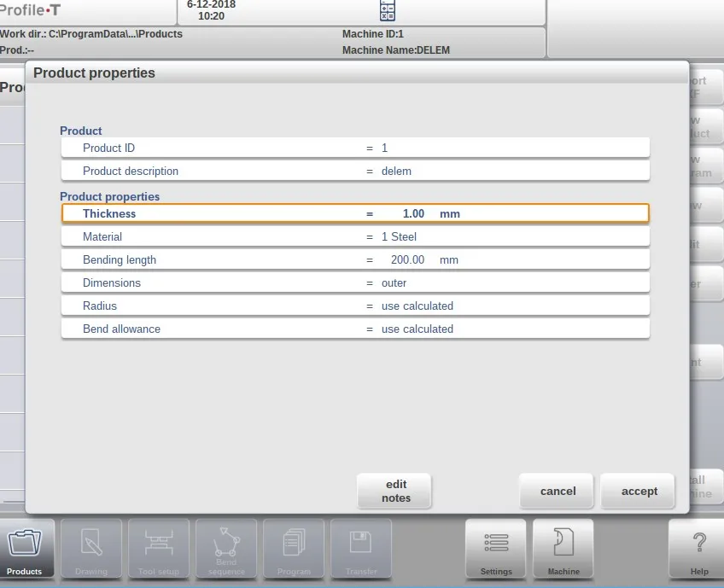Select the Bend sequence icon

pos(226,549)
